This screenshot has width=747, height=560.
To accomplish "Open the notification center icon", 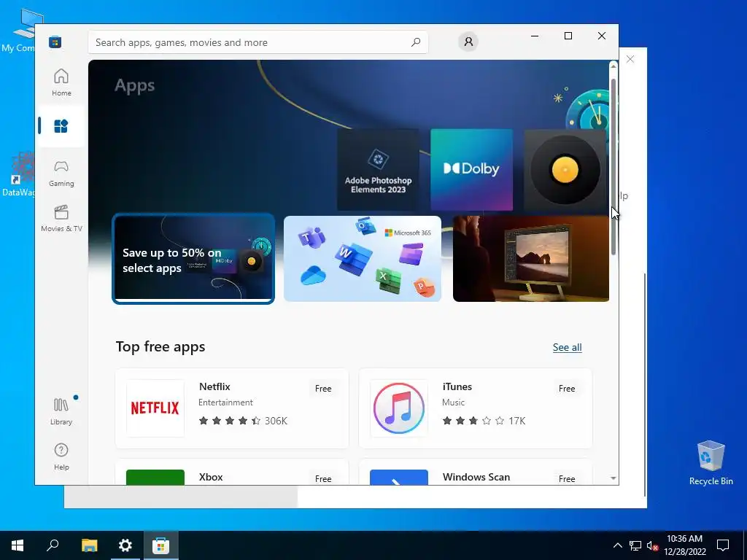I will [x=723, y=545].
